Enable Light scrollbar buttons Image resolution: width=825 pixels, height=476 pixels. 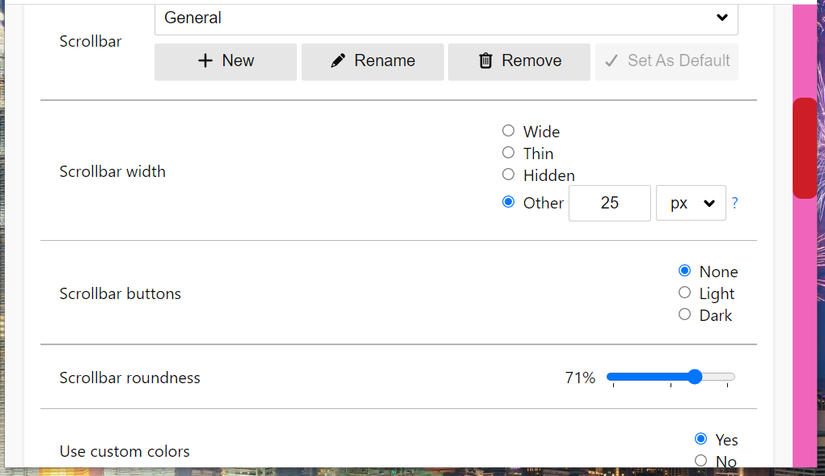(684, 293)
